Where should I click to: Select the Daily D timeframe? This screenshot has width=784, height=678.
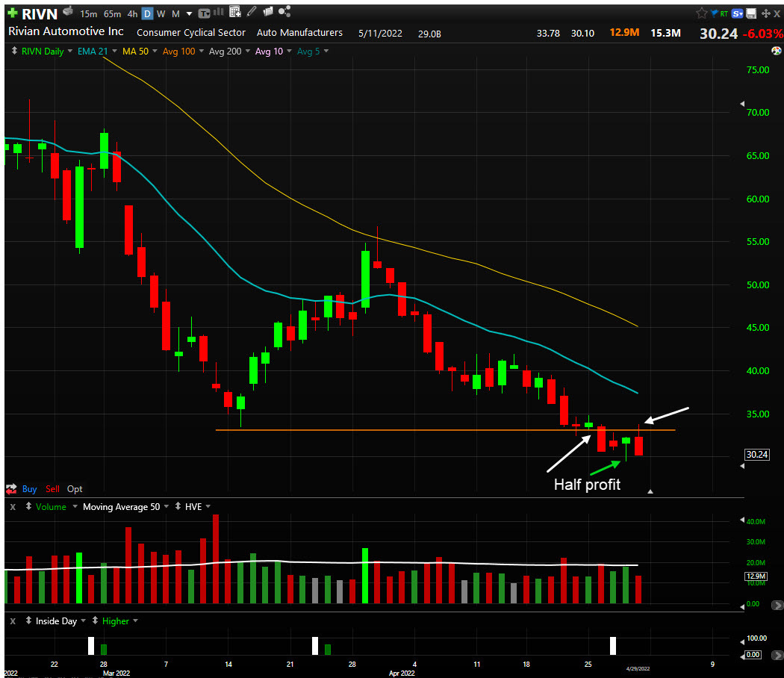pos(148,14)
